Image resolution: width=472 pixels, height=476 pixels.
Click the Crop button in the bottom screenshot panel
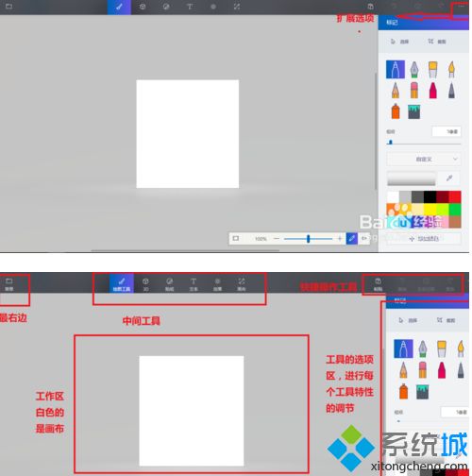[x=446, y=320]
